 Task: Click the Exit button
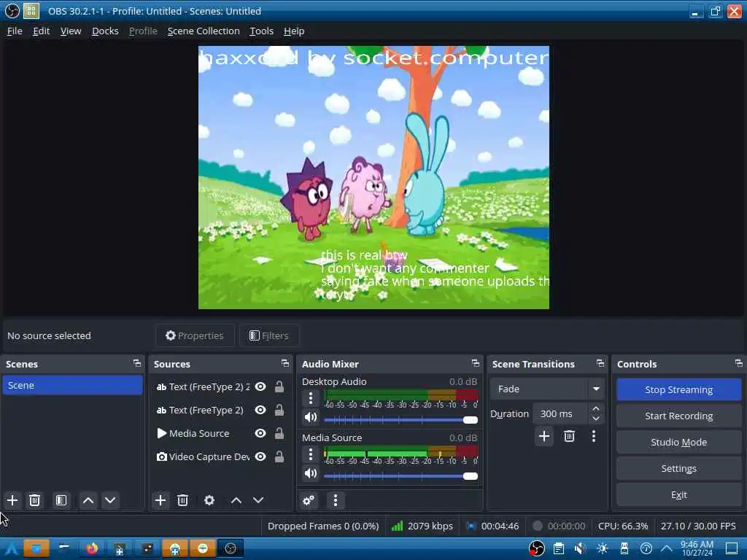click(679, 494)
